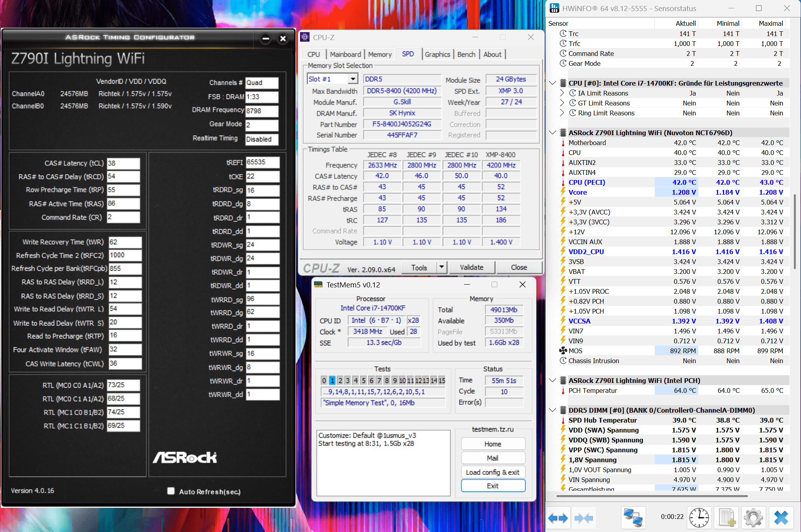The height and width of the screenshot is (532, 801).
Task: Click chip icon beside DDR5 DIMM group
Action: [563, 410]
